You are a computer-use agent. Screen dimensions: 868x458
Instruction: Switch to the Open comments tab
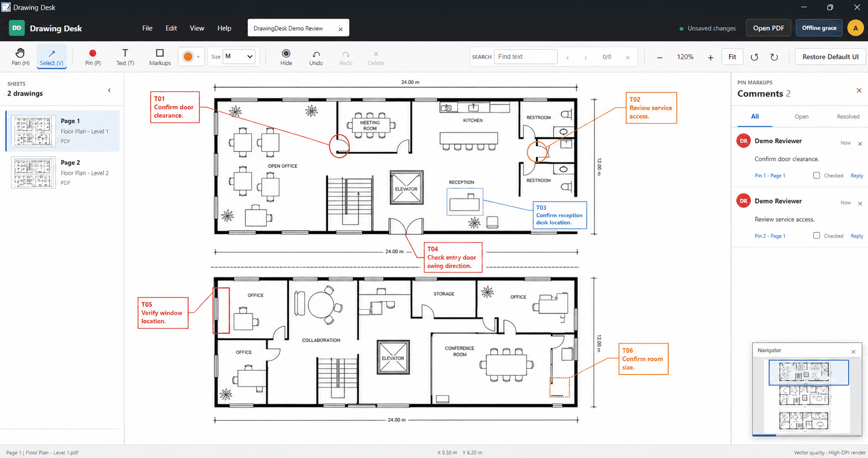click(802, 117)
